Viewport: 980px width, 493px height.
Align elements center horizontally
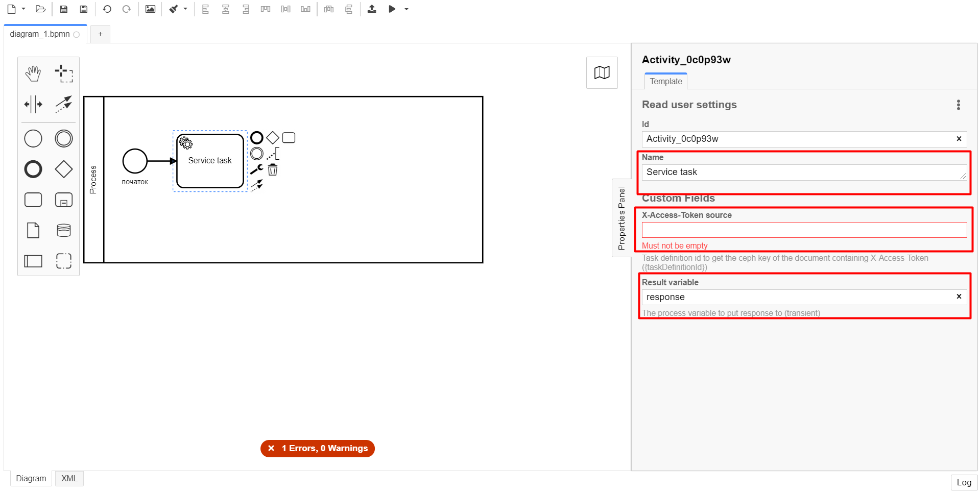tap(226, 9)
